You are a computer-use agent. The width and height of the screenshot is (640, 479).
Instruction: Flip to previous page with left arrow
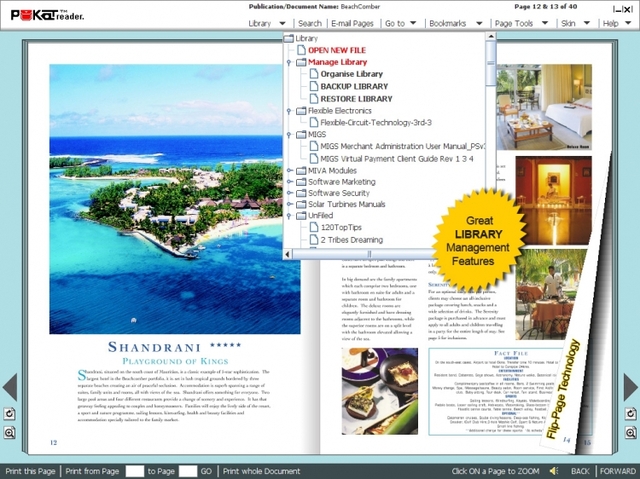(x=10, y=386)
